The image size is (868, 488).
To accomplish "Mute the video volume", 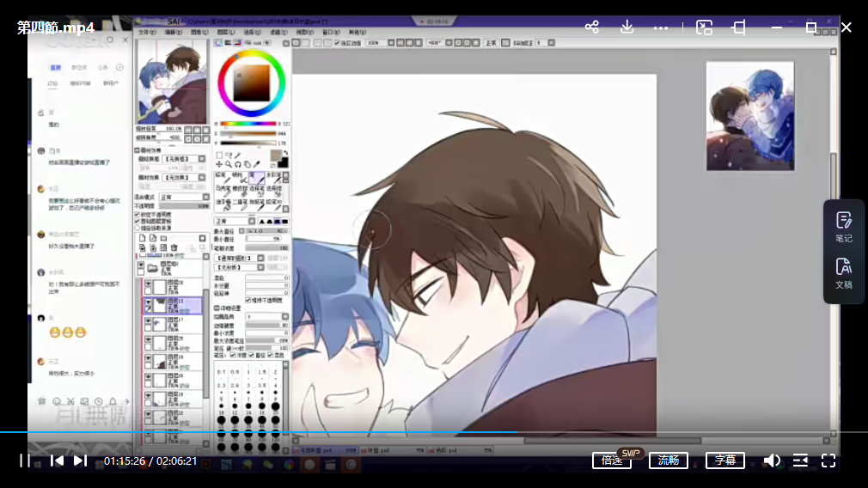I will click(x=772, y=461).
